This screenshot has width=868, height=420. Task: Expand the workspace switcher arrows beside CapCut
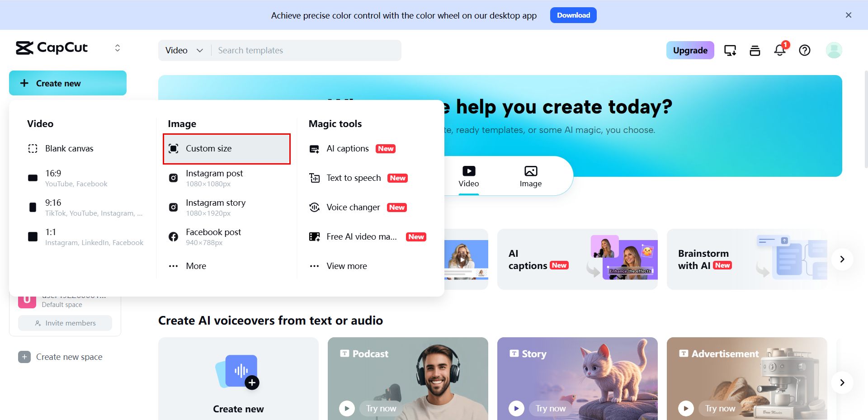[x=118, y=48]
